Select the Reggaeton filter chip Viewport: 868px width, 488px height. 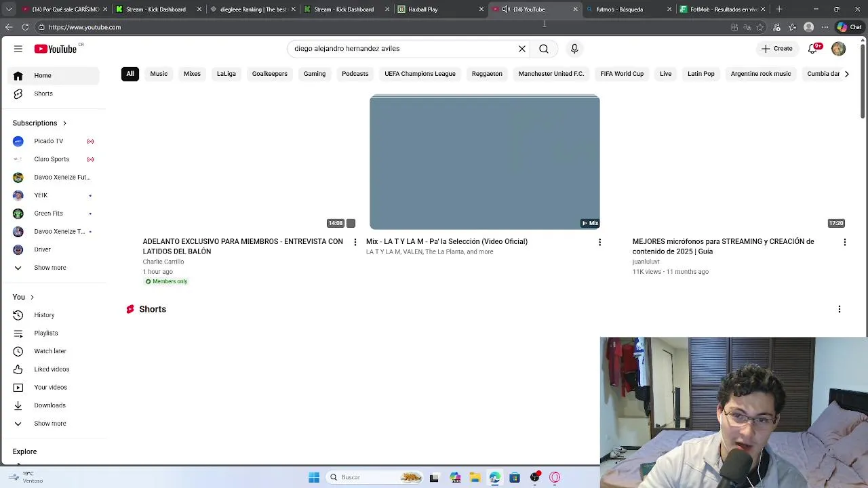coord(487,74)
